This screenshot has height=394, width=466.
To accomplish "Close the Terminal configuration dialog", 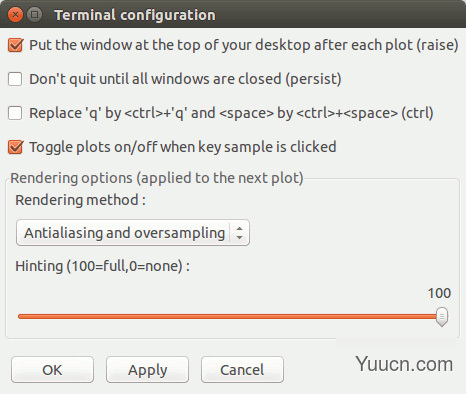I will click(x=15, y=15).
